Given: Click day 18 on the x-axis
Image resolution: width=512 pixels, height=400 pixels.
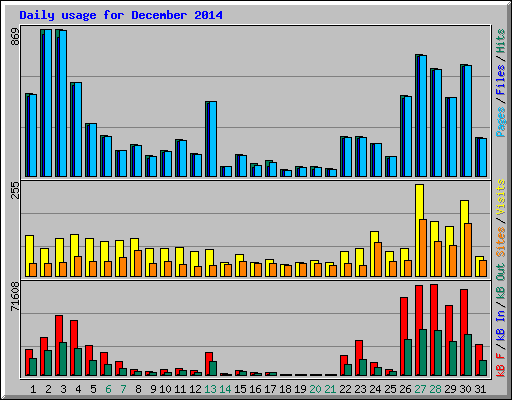Looking at the screenshot, I should point(285,389).
